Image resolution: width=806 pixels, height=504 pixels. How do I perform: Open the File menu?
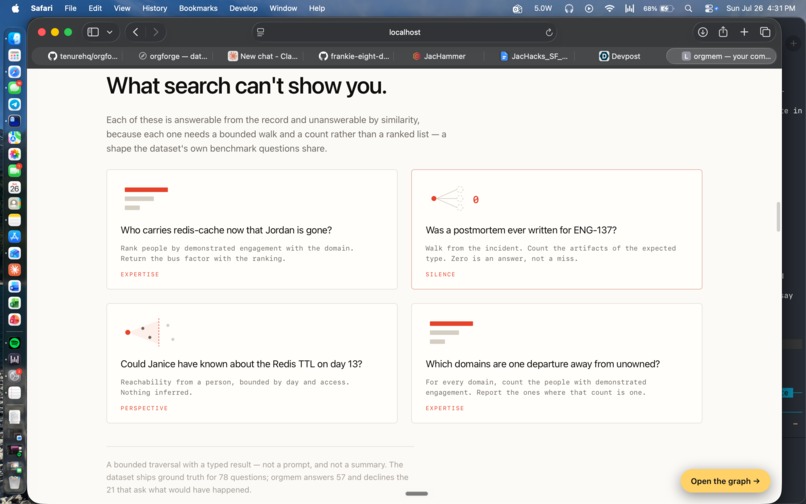pos(70,8)
